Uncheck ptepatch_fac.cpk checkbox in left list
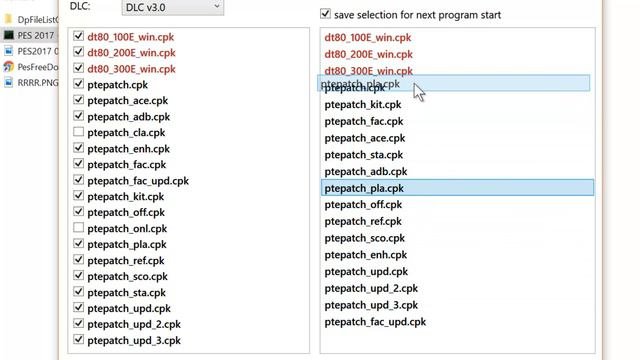This screenshot has width=640, height=360. (x=78, y=164)
